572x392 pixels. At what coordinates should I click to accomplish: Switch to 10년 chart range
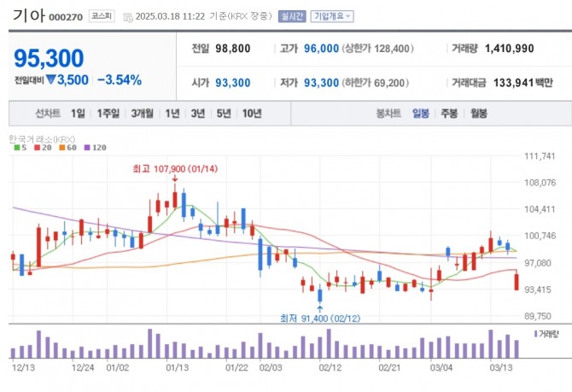click(x=252, y=114)
